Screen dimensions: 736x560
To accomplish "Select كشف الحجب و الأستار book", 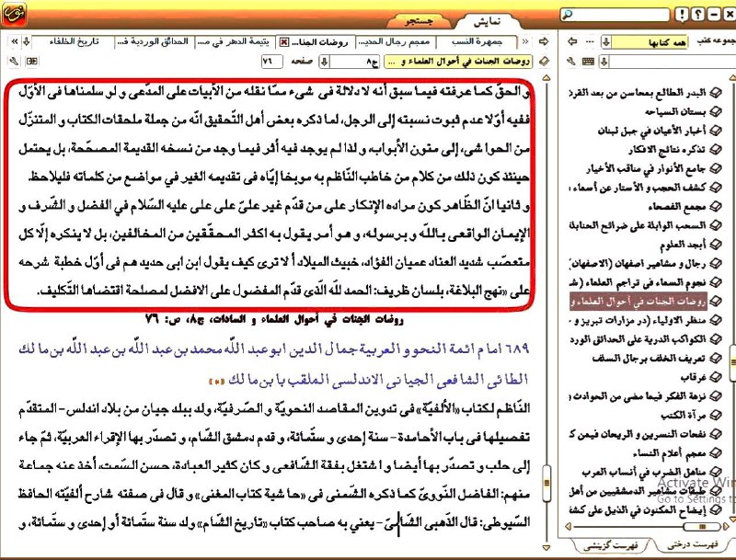I will click(x=638, y=188).
